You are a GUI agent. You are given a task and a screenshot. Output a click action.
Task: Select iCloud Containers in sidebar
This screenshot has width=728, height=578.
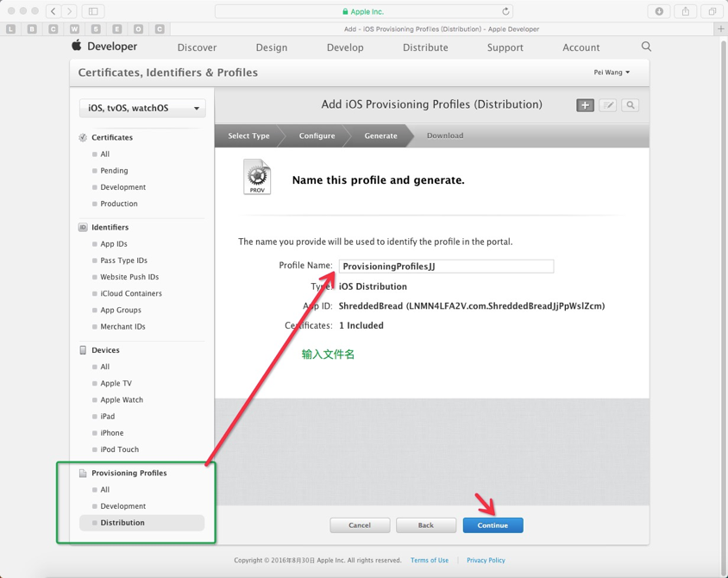pos(131,293)
